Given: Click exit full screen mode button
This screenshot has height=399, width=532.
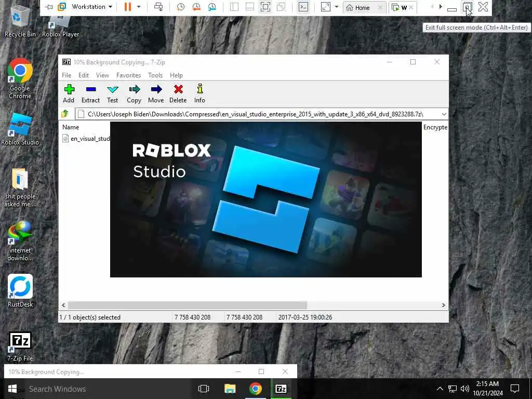Looking at the screenshot, I should 467,7.
